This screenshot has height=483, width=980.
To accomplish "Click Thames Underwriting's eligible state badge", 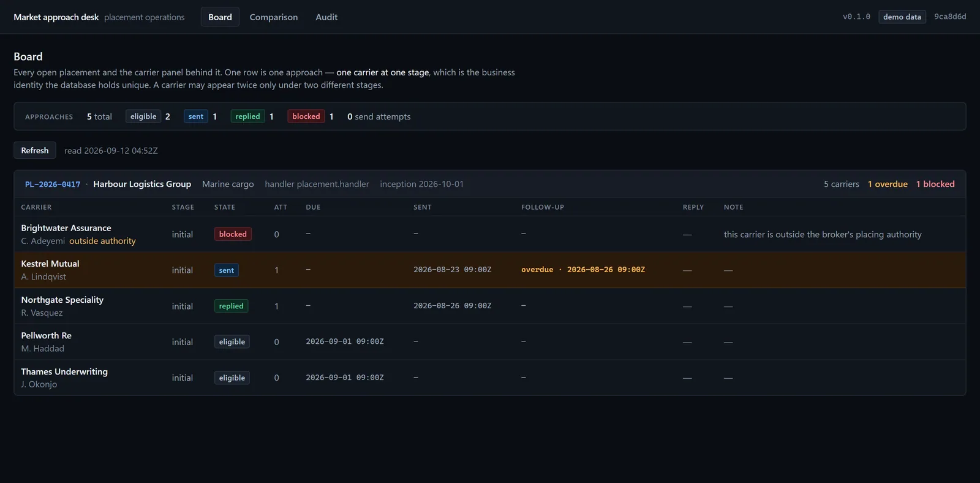I will point(232,378).
